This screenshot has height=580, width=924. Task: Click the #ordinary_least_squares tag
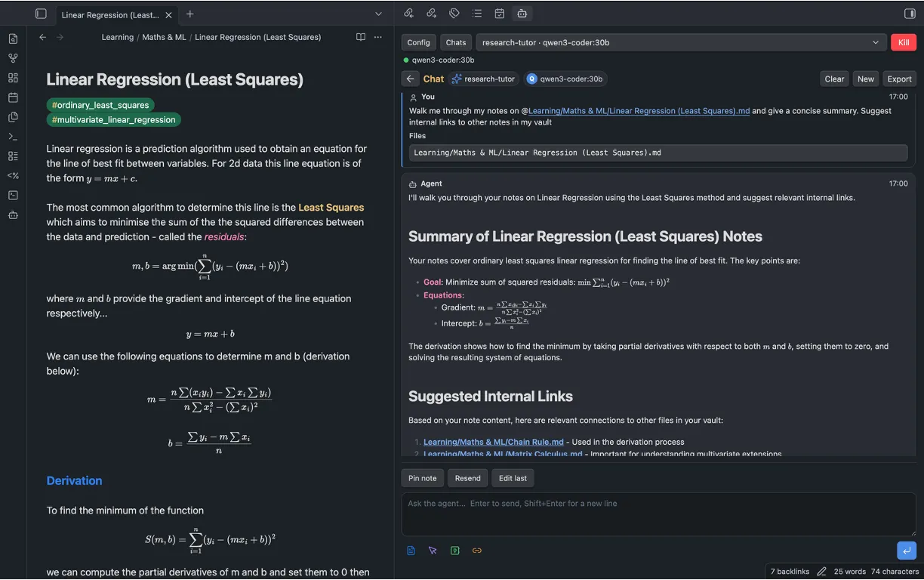pos(100,105)
